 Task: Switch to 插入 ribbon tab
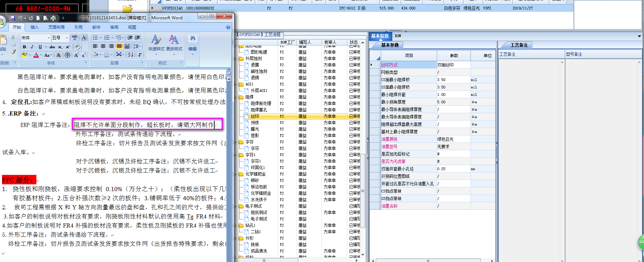[34, 27]
